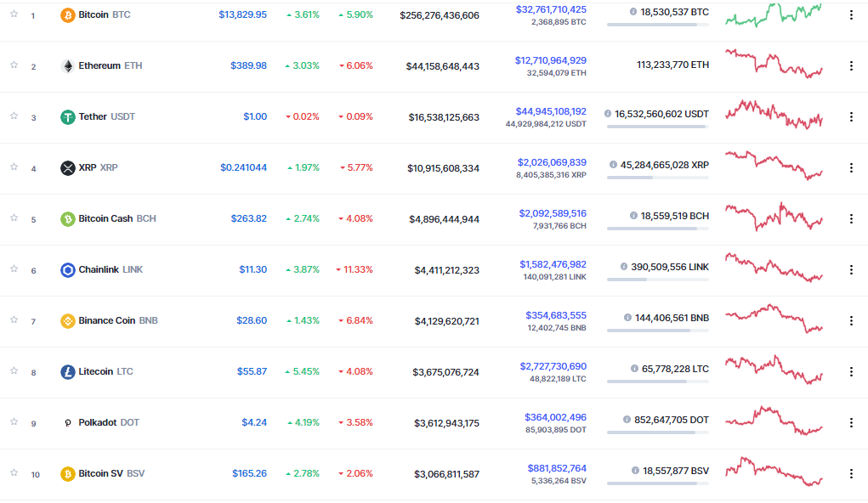The image size is (868, 503).
Task: Click Bitcoin's circulating supply progress bar
Action: tap(658, 25)
